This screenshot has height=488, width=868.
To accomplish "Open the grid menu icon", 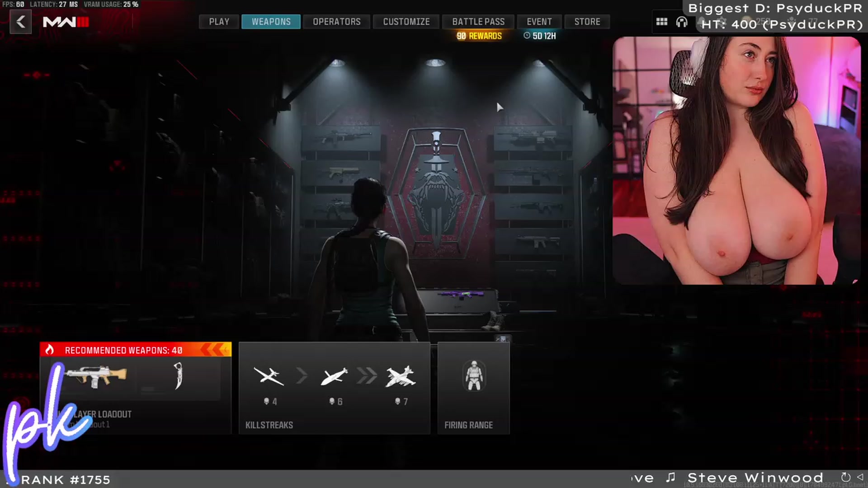I will click(662, 22).
